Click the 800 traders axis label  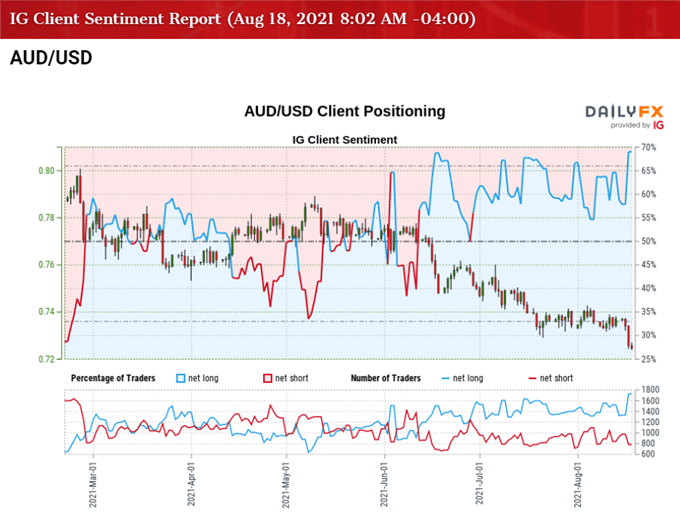click(x=648, y=443)
